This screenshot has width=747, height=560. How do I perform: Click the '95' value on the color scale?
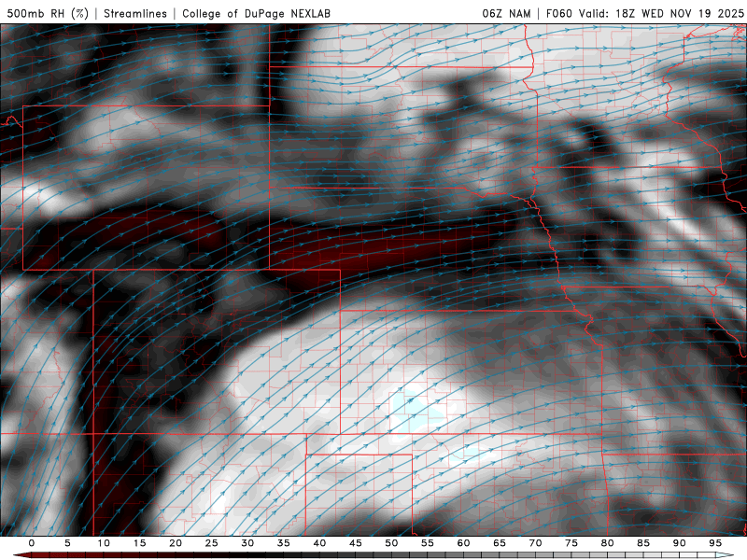(715, 543)
